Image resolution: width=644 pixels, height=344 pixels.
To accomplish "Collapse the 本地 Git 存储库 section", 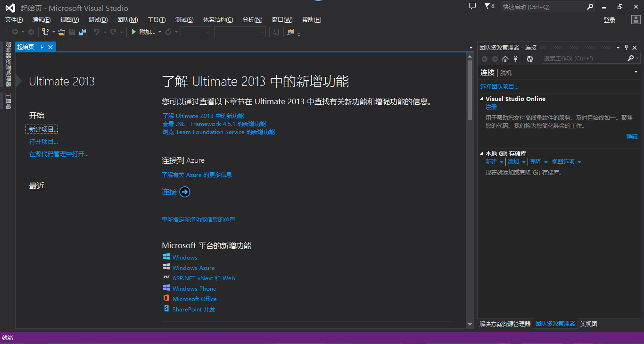I will click(481, 154).
